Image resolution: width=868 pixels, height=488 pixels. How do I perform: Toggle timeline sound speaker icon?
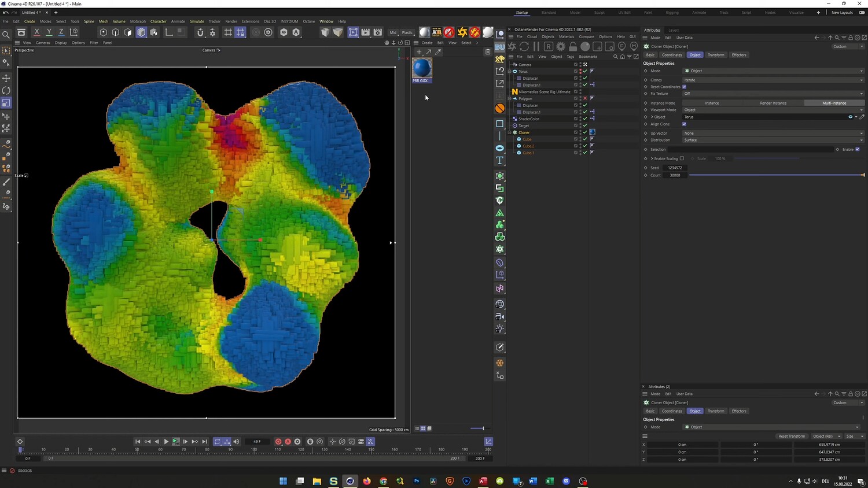click(x=236, y=442)
